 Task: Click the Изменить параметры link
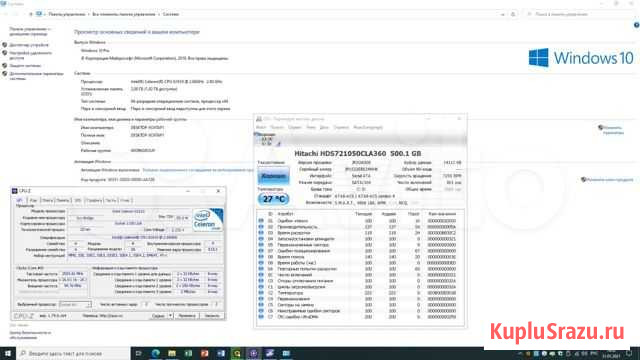pyautogui.click(x=613, y=130)
